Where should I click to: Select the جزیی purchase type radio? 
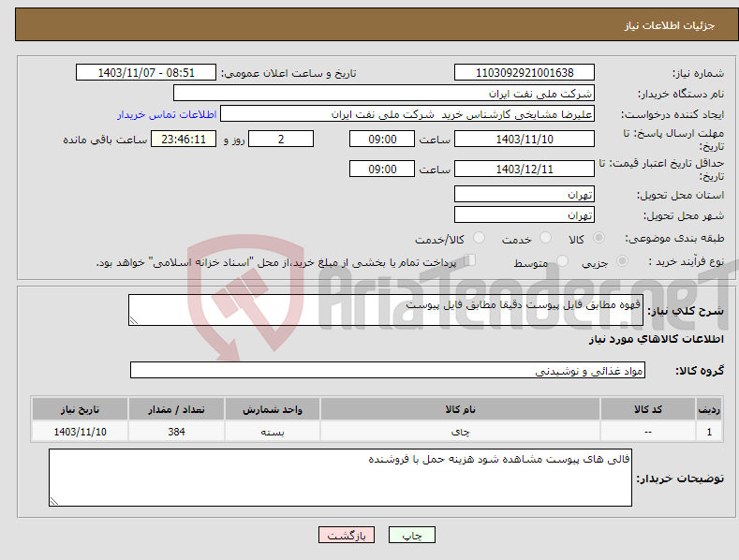pyautogui.click(x=622, y=261)
